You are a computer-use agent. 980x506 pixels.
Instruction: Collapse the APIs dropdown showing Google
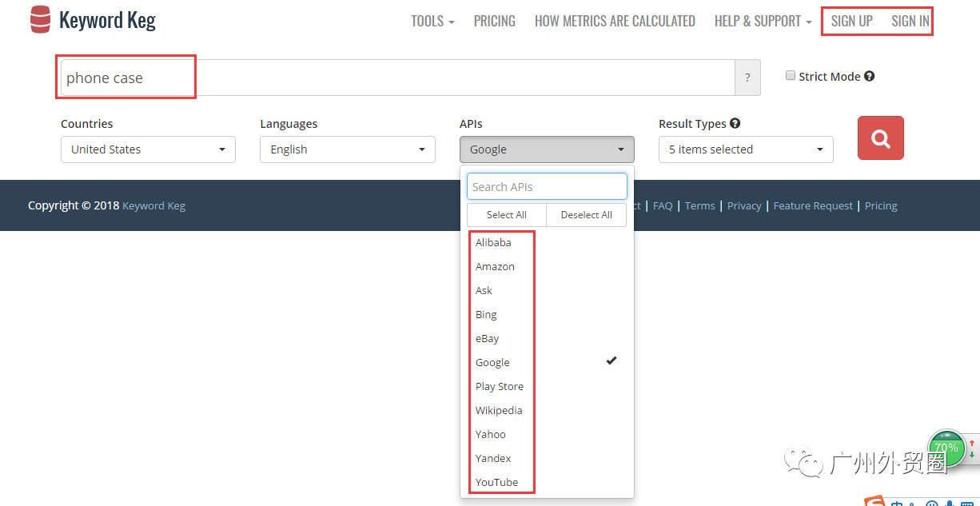pyautogui.click(x=547, y=149)
